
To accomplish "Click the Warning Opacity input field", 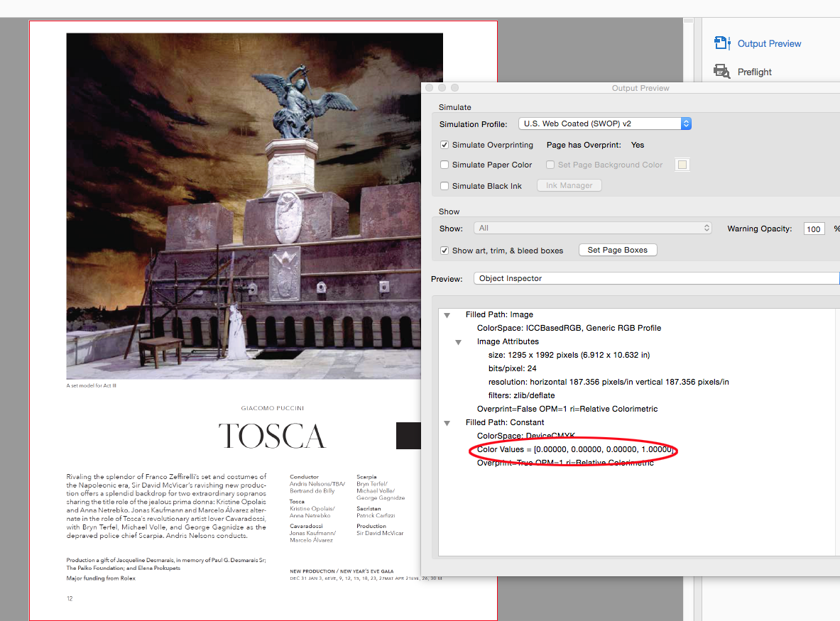I will click(814, 229).
